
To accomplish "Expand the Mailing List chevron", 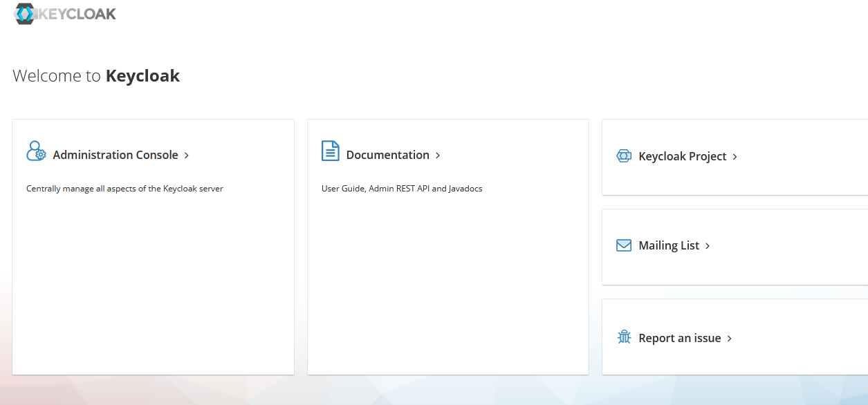I will tap(707, 245).
